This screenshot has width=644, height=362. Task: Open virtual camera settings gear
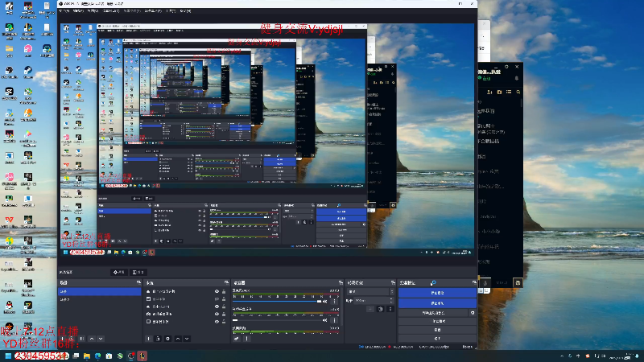tap(473, 313)
